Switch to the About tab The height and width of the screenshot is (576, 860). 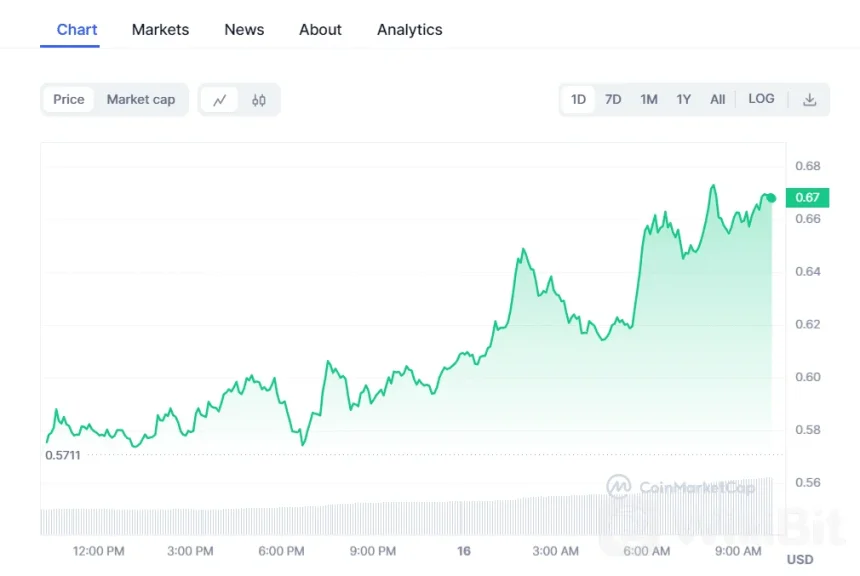click(320, 29)
